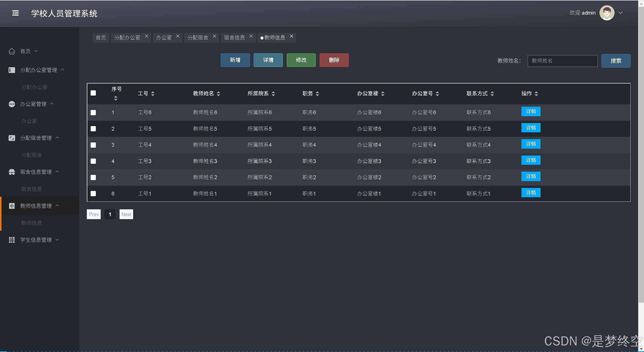Click 详情 button in row 教师姓名4
Screen dimensions: 644x352
tap(531, 144)
